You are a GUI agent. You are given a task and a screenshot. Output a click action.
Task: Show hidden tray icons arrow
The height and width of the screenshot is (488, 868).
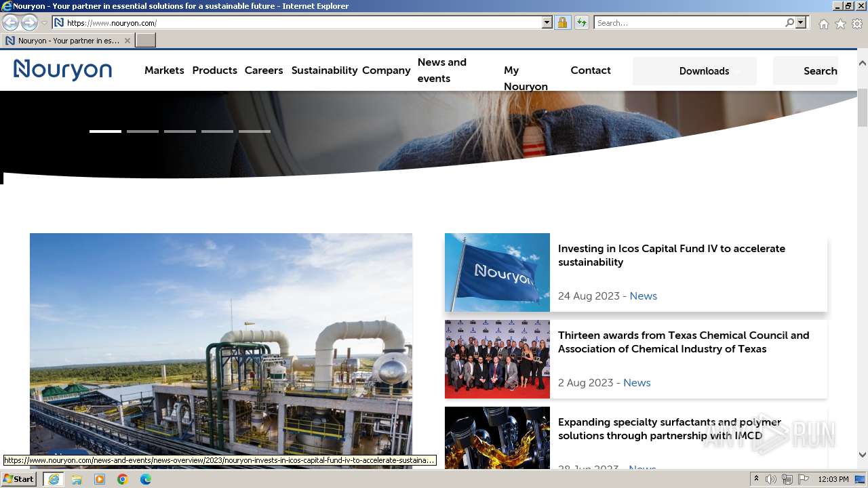[x=757, y=479]
